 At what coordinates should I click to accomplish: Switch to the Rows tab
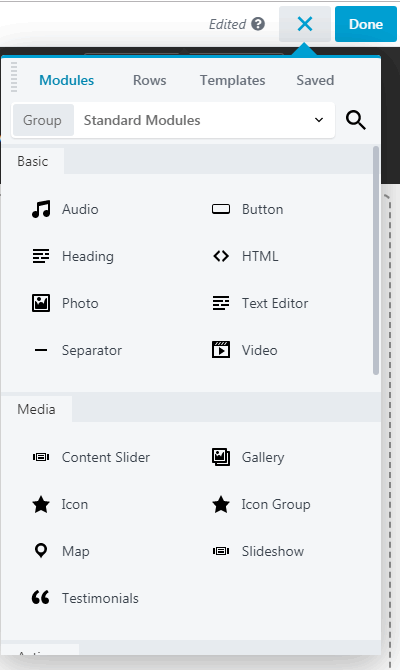pos(150,80)
